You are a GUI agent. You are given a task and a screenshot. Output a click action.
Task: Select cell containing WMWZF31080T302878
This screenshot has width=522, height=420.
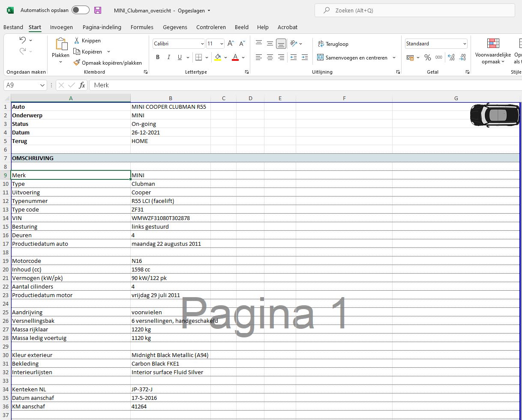pyautogui.click(x=171, y=218)
